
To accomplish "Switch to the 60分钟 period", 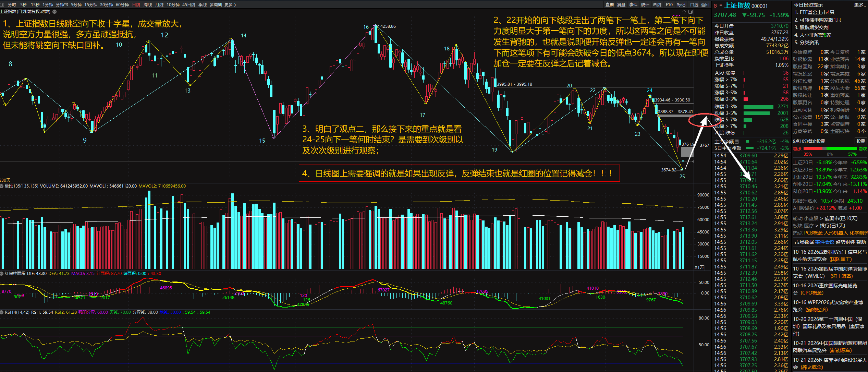I will [x=122, y=4].
